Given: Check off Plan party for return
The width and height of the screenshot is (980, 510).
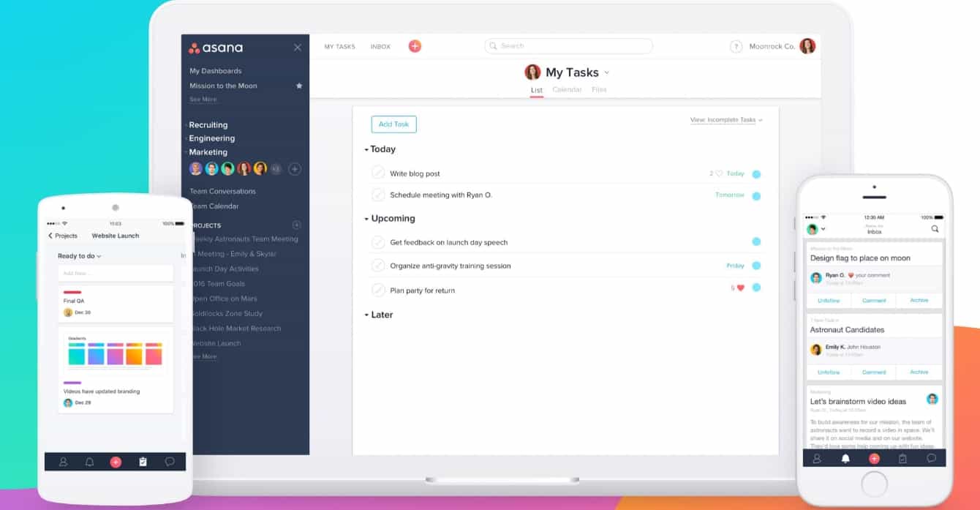Looking at the screenshot, I should click(378, 290).
